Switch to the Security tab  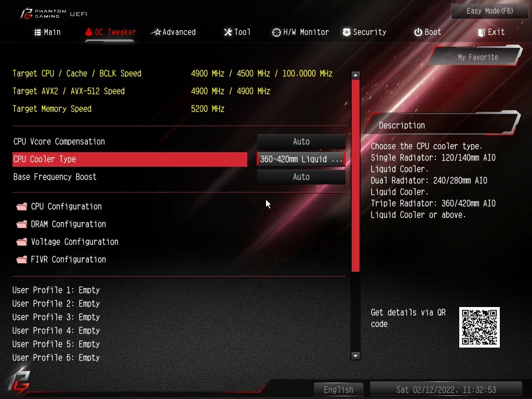(x=364, y=32)
